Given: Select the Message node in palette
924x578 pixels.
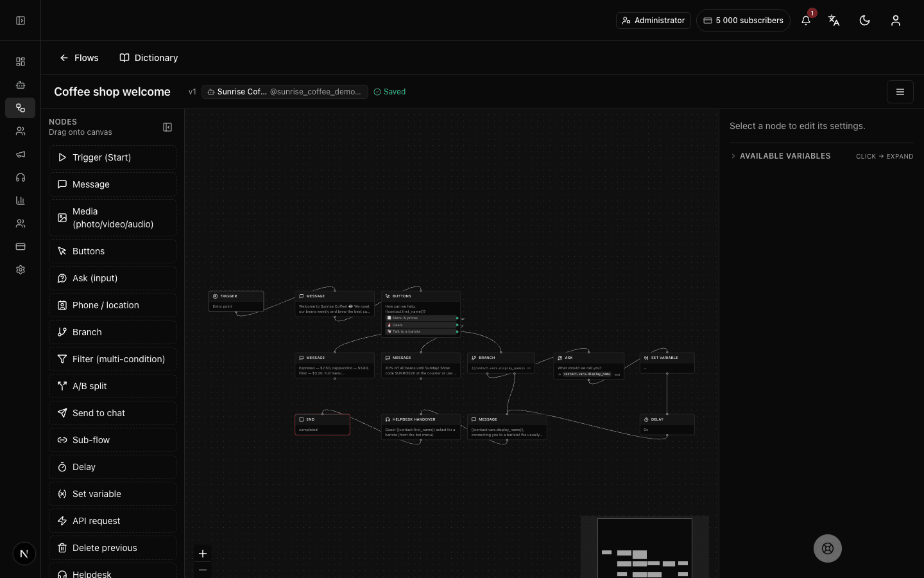Looking at the screenshot, I should coord(112,184).
